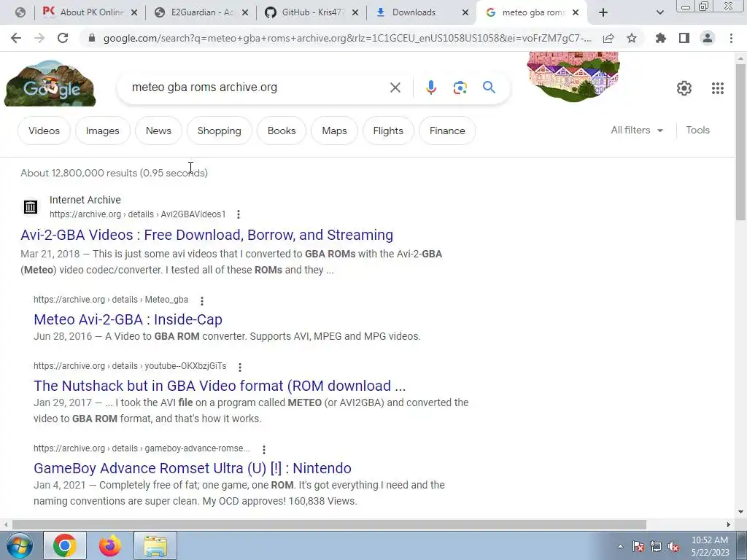Click the vertical scrollbar thumb

pyautogui.click(x=741, y=141)
